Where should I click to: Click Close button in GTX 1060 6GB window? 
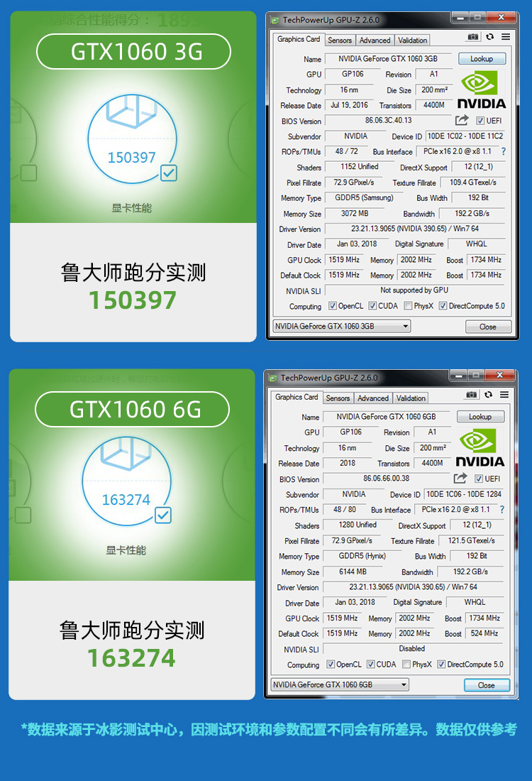[x=486, y=685]
